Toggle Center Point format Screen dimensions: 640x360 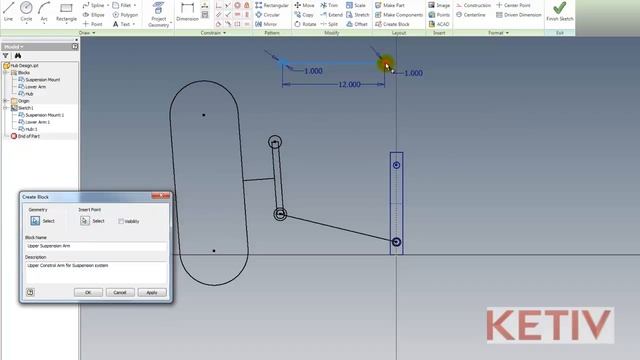pos(513,5)
